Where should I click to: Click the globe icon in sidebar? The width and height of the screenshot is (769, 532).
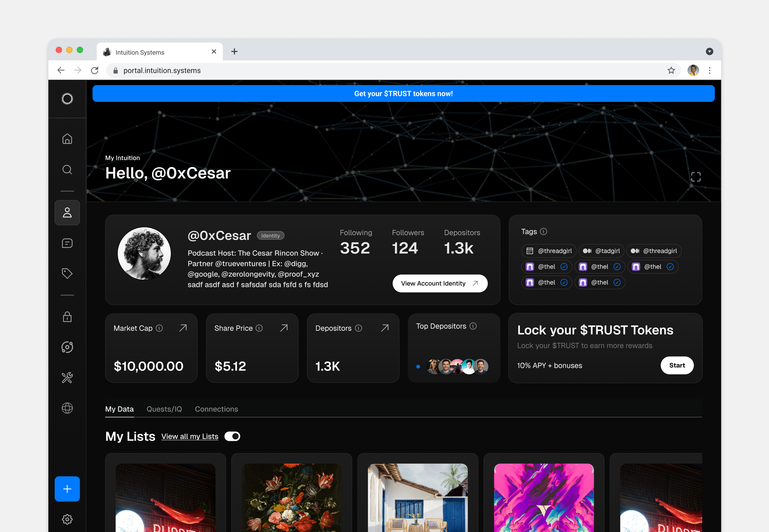(x=67, y=408)
